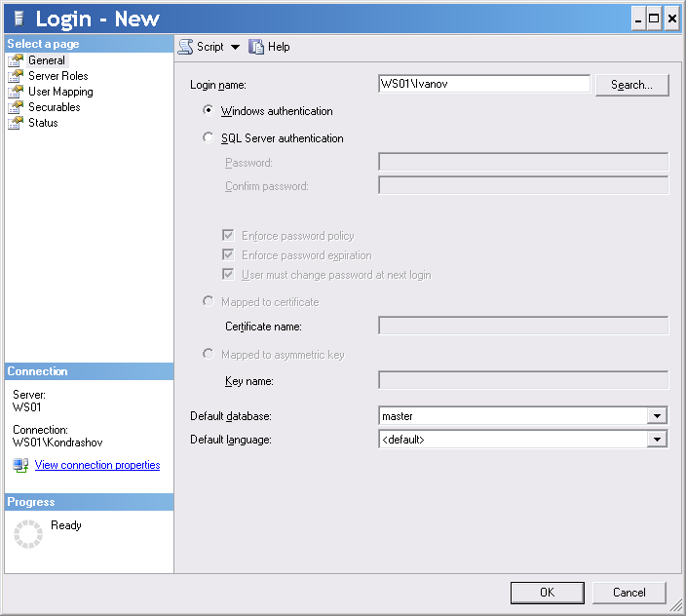Click the WS01 server name text
This screenshot has height=616, width=686.
pos(26,407)
